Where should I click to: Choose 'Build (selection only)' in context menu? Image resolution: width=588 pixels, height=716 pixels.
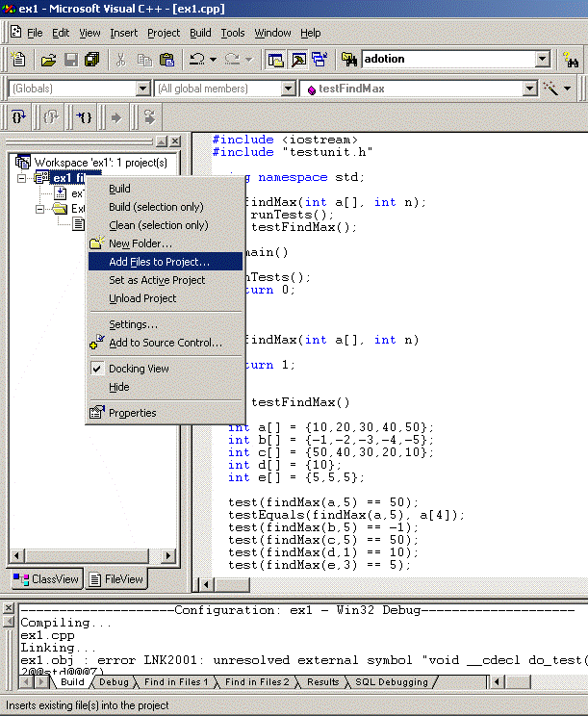(166, 207)
